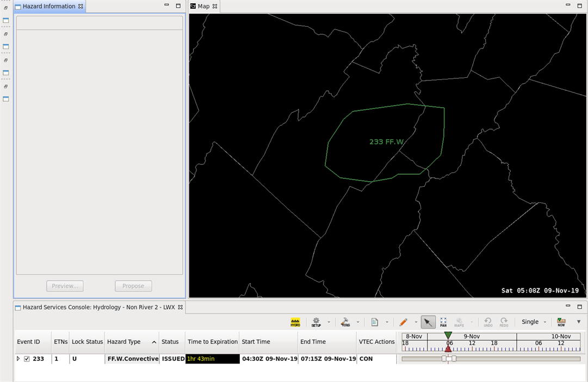Click the left handle of event 233 time slider
Screen dimensions: 588x382
coord(444,359)
